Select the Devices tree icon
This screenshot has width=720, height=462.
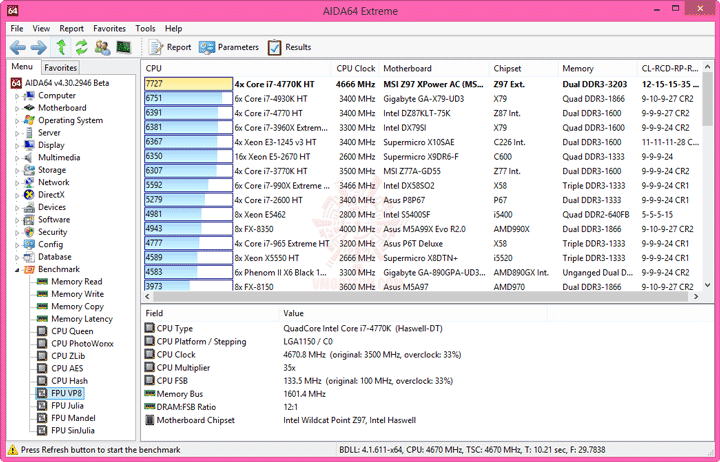(x=29, y=207)
